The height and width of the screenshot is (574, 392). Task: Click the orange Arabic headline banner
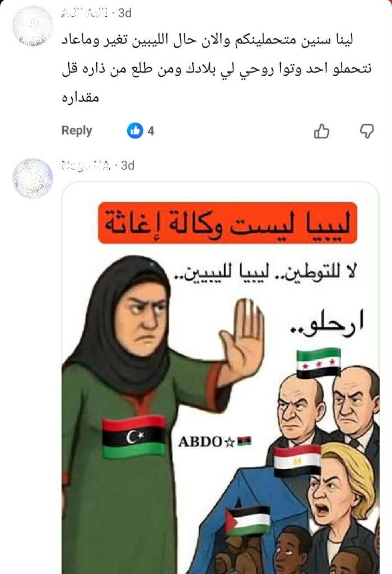(227, 223)
